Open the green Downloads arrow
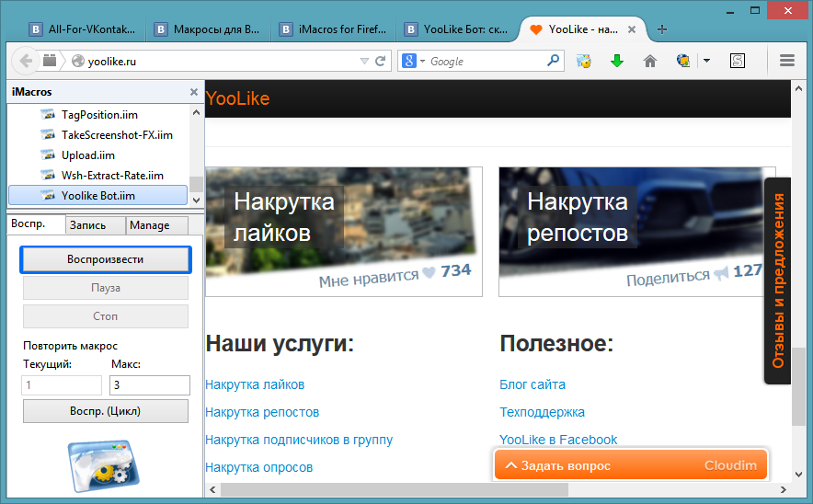The image size is (813, 504). coord(616,62)
